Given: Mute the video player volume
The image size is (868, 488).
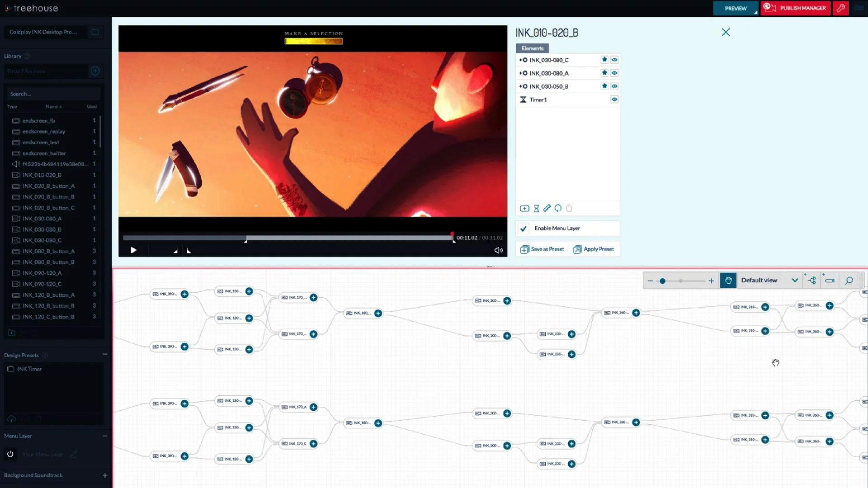Looking at the screenshot, I should tap(498, 250).
